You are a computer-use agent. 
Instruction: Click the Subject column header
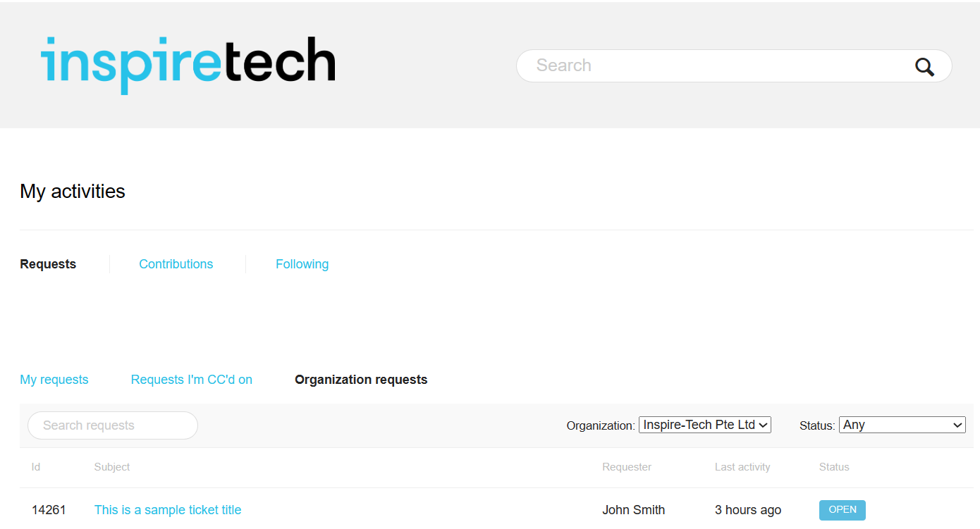click(112, 467)
